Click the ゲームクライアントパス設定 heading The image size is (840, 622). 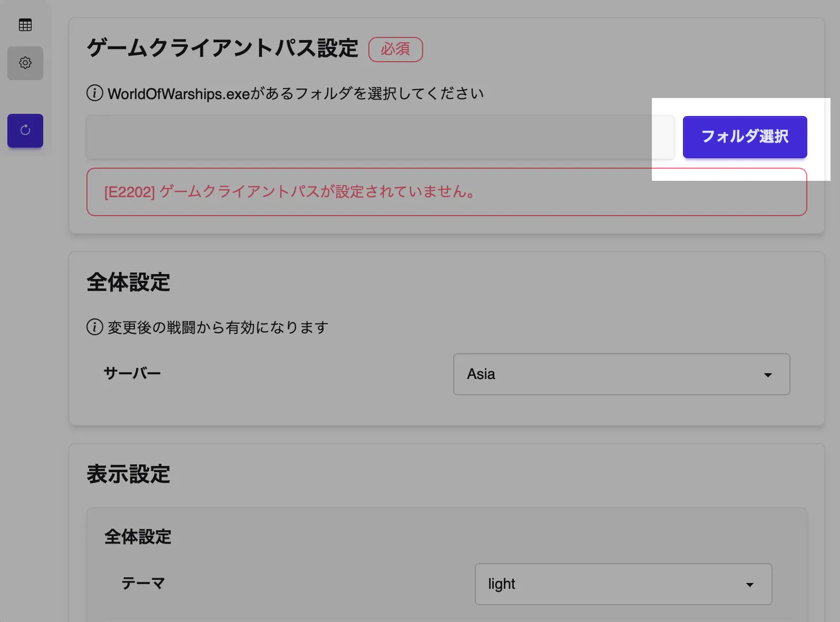222,48
